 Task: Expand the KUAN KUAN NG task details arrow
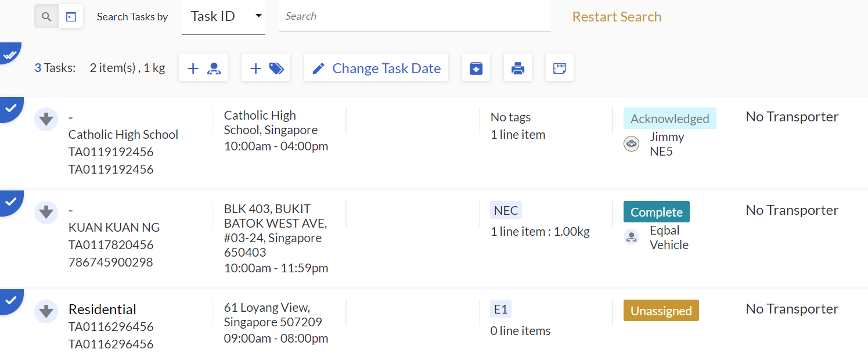pyautogui.click(x=46, y=213)
